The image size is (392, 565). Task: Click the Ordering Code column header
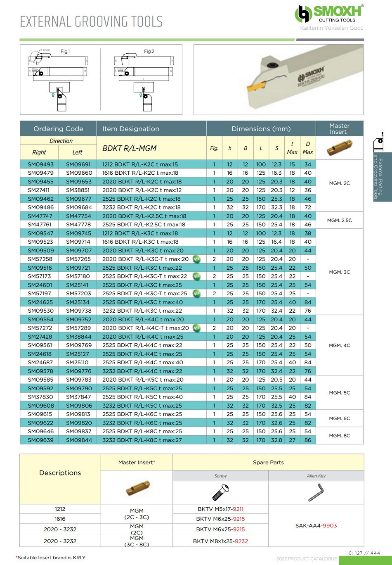pos(58,129)
